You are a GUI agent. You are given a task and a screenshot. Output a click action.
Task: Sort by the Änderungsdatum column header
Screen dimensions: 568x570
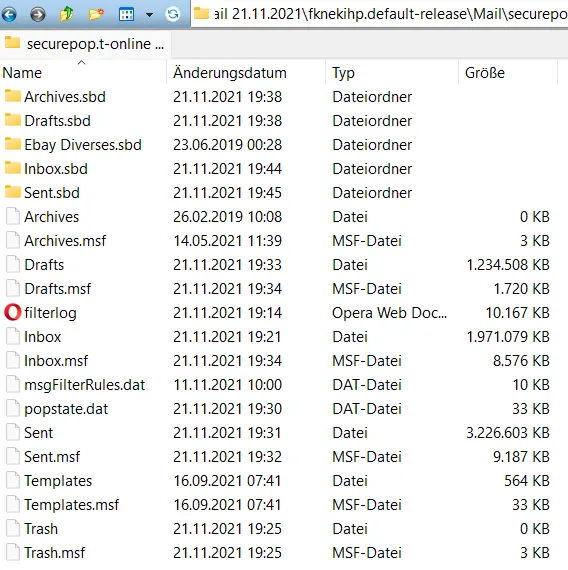coord(246,73)
